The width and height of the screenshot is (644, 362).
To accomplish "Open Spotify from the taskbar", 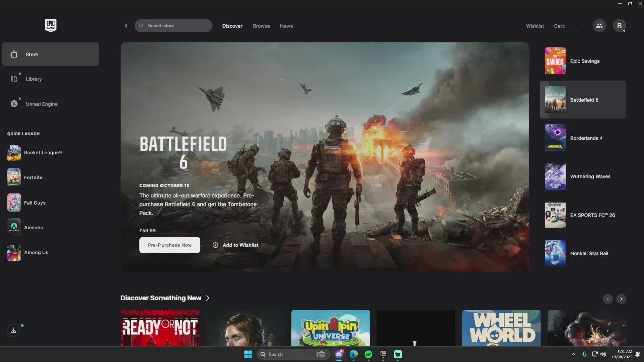I will pyautogui.click(x=368, y=354).
